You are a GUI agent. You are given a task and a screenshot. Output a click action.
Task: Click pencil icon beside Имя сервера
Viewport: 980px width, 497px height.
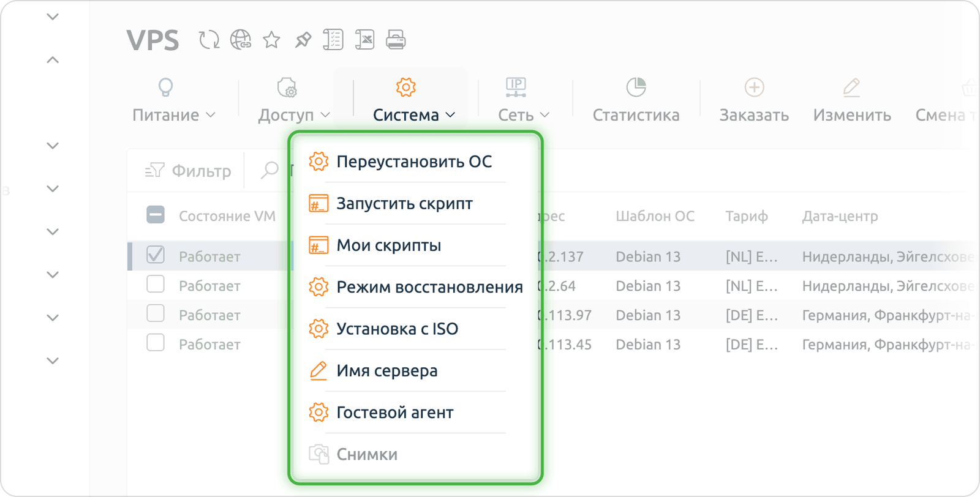click(318, 370)
